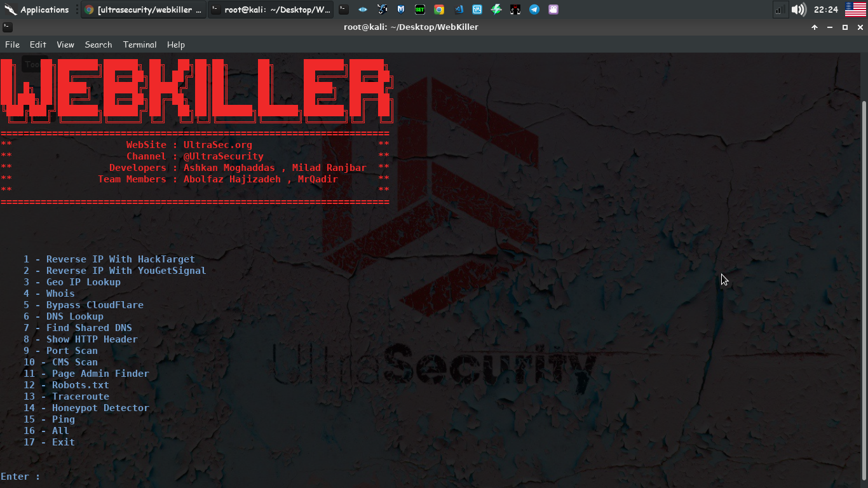Open the Search menu
The width and height of the screenshot is (868, 488).
[98, 44]
